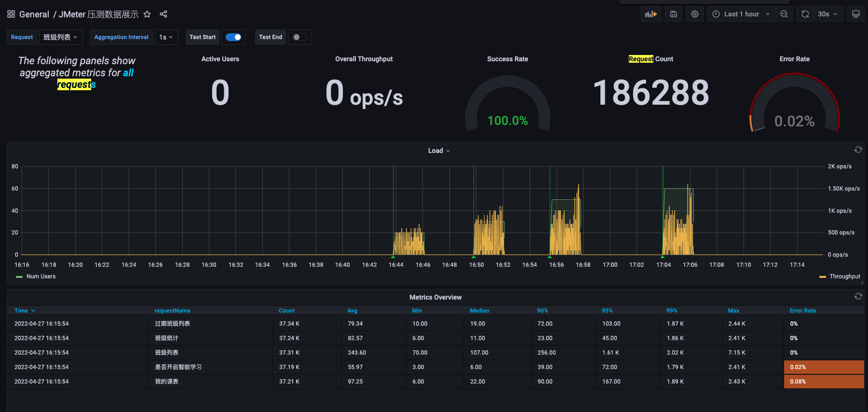Viewport: 868px width, 412px height.
Task: Add a new panel to dashboard
Action: 651,14
